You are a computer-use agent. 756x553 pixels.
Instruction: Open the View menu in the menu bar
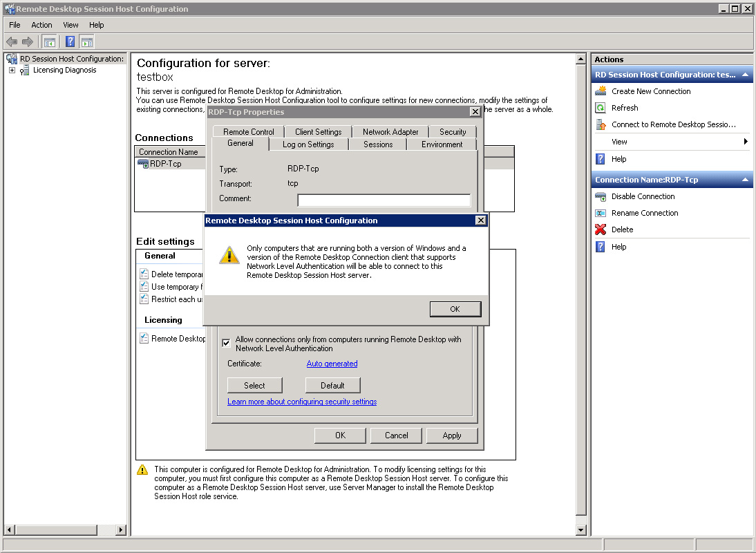(70, 25)
